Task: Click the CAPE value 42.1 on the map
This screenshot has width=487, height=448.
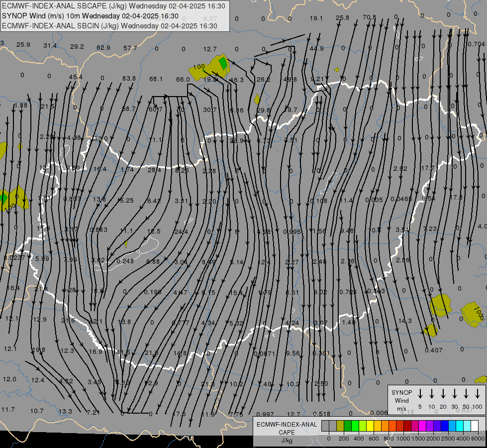Action: point(96,322)
